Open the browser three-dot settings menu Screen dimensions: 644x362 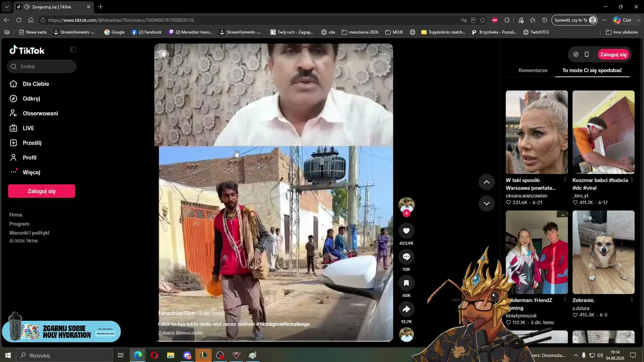[x=605, y=20]
